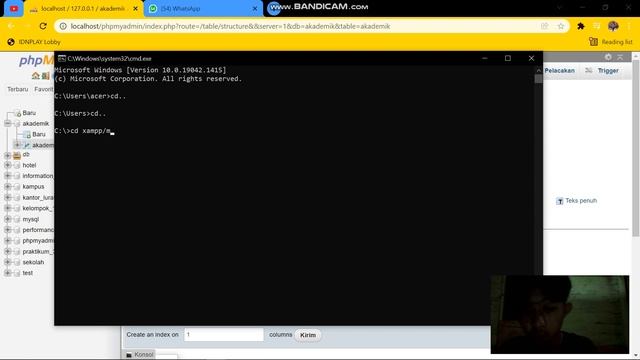Click the browser reload icon
This screenshot has height=360, width=640.
click(43, 26)
